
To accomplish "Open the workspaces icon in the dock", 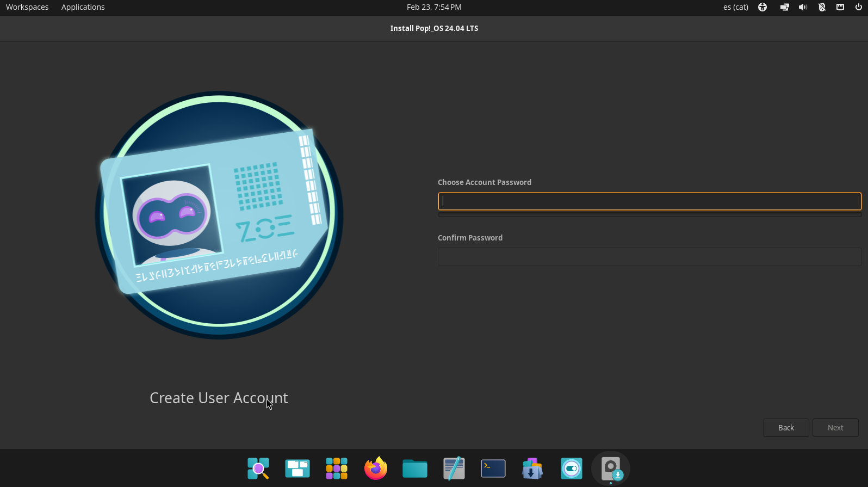I will point(297,468).
